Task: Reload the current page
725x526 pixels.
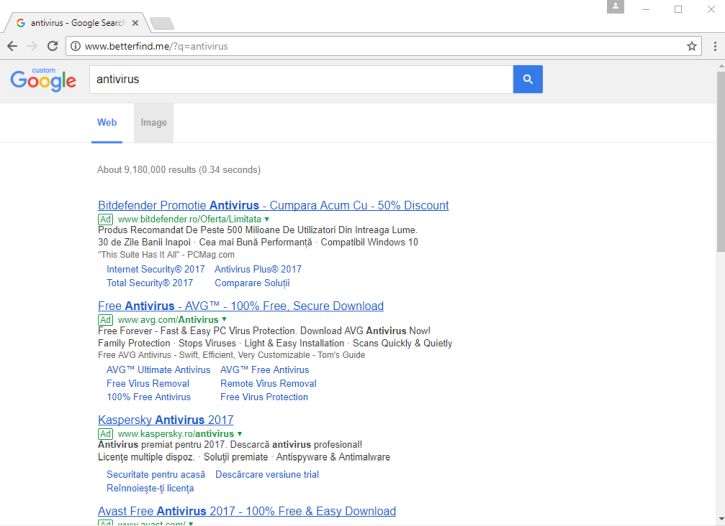Action: coord(53,46)
